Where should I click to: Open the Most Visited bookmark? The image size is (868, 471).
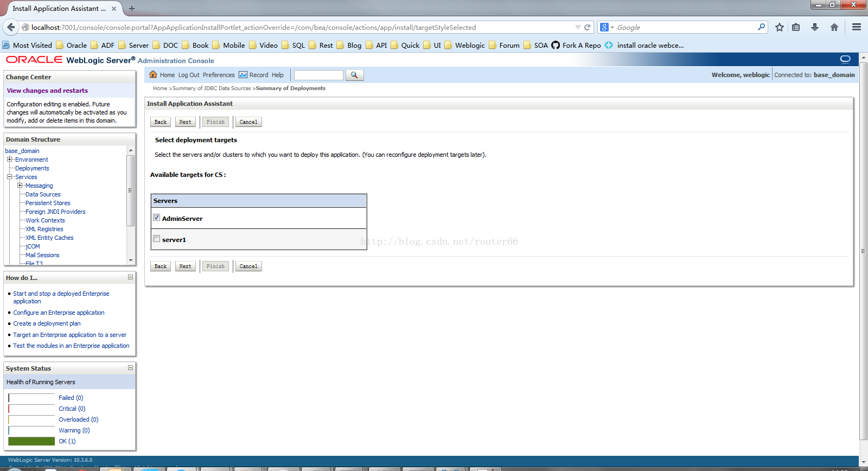(x=27, y=45)
